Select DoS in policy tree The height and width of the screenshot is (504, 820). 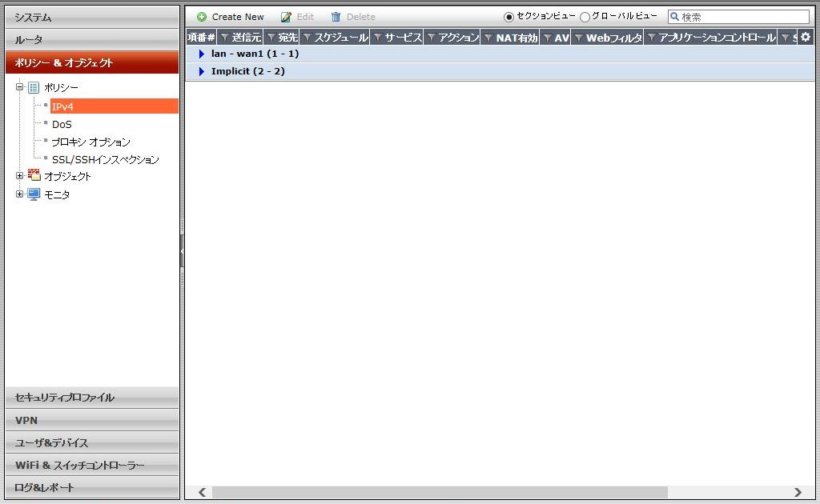(62, 124)
